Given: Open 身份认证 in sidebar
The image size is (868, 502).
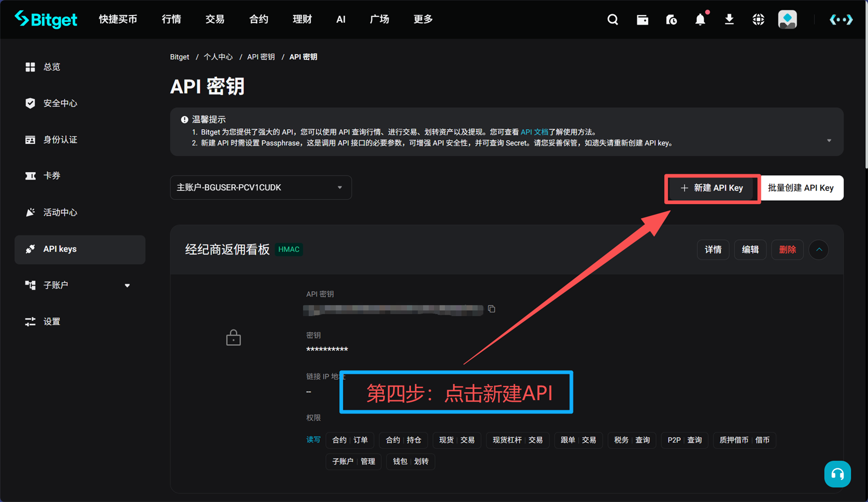Looking at the screenshot, I should click(x=80, y=139).
